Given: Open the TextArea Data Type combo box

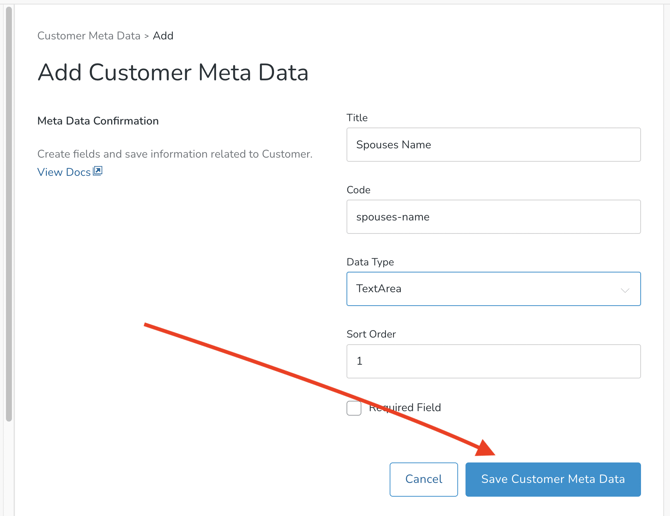Looking at the screenshot, I should pyautogui.click(x=480, y=289).
